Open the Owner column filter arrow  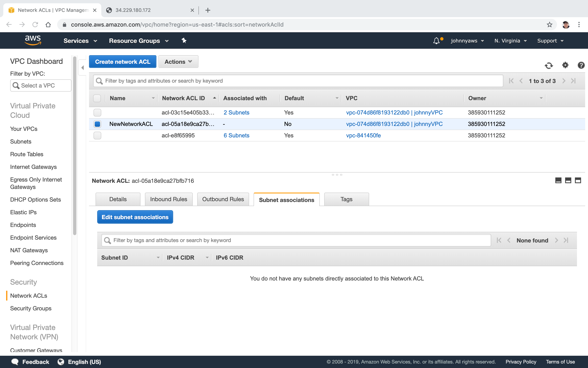click(541, 98)
